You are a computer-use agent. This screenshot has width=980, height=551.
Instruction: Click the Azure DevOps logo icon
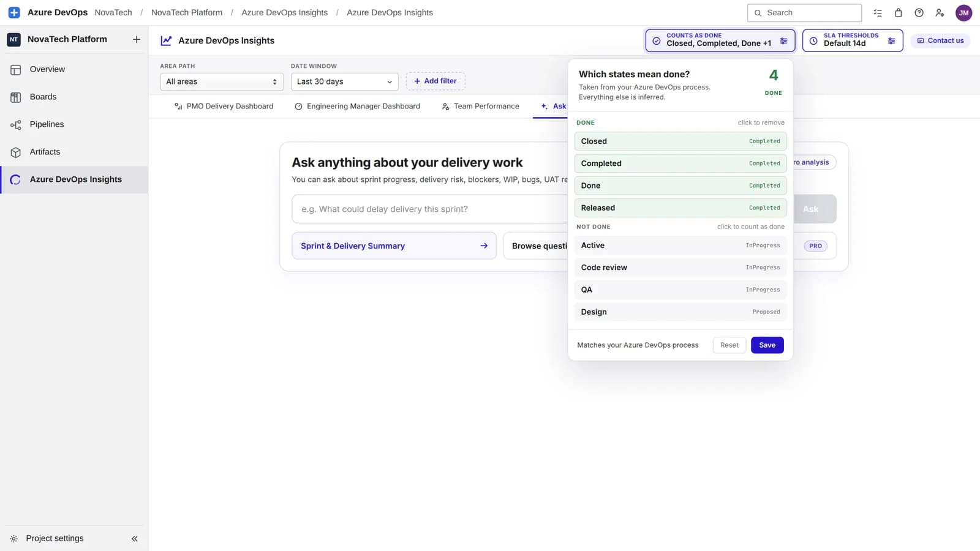coord(14,12)
